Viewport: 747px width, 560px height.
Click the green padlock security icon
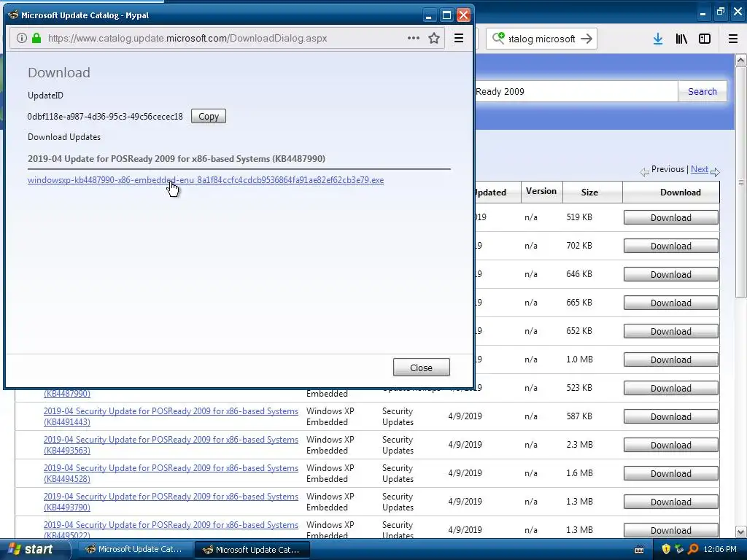36,38
